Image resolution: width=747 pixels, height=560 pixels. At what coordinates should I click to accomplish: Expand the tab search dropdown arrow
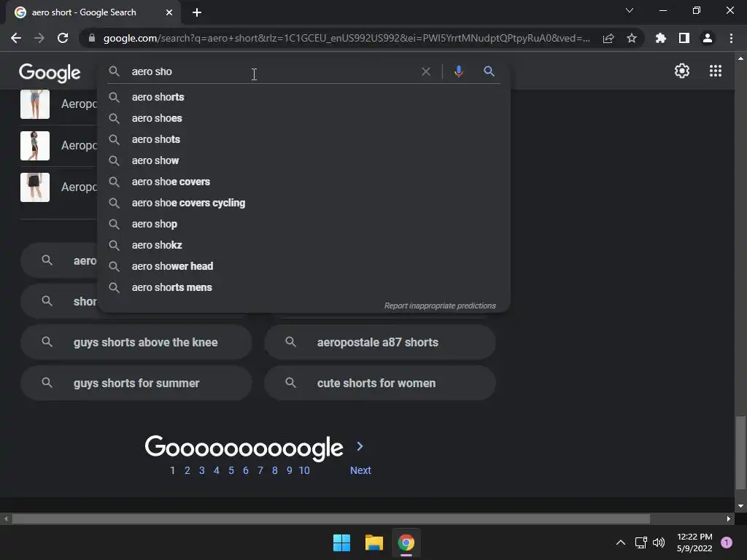click(x=630, y=10)
